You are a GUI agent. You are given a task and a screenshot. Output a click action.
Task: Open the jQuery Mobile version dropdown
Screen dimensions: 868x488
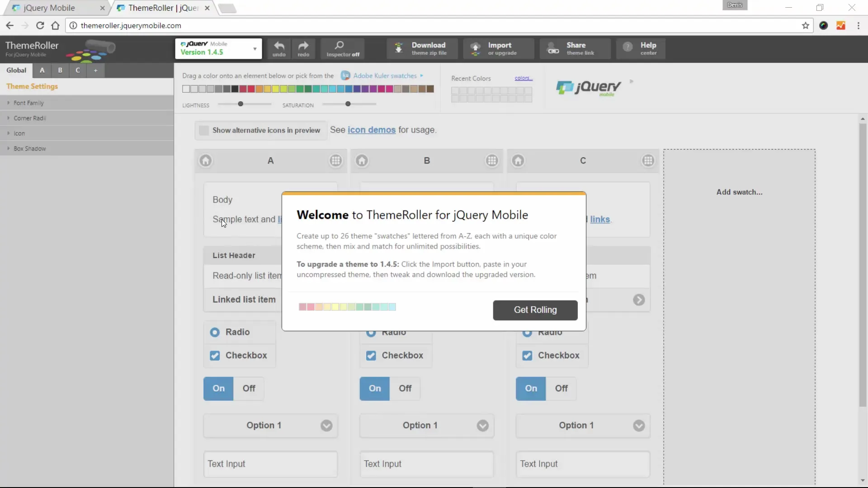coord(218,48)
